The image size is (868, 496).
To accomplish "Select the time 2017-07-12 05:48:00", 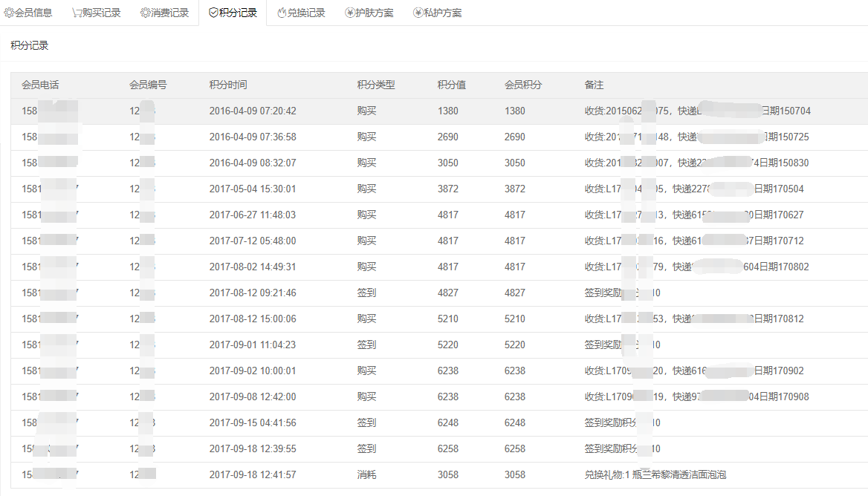I will coord(253,241).
